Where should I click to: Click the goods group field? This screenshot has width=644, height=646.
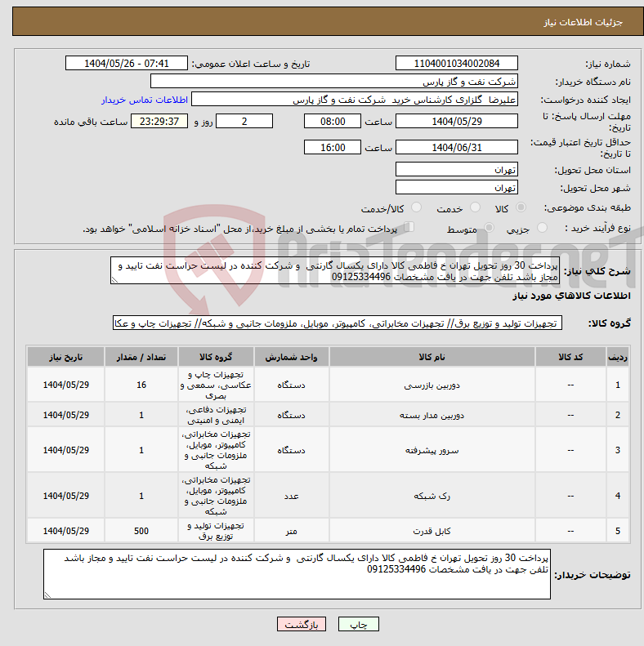[x=338, y=323]
